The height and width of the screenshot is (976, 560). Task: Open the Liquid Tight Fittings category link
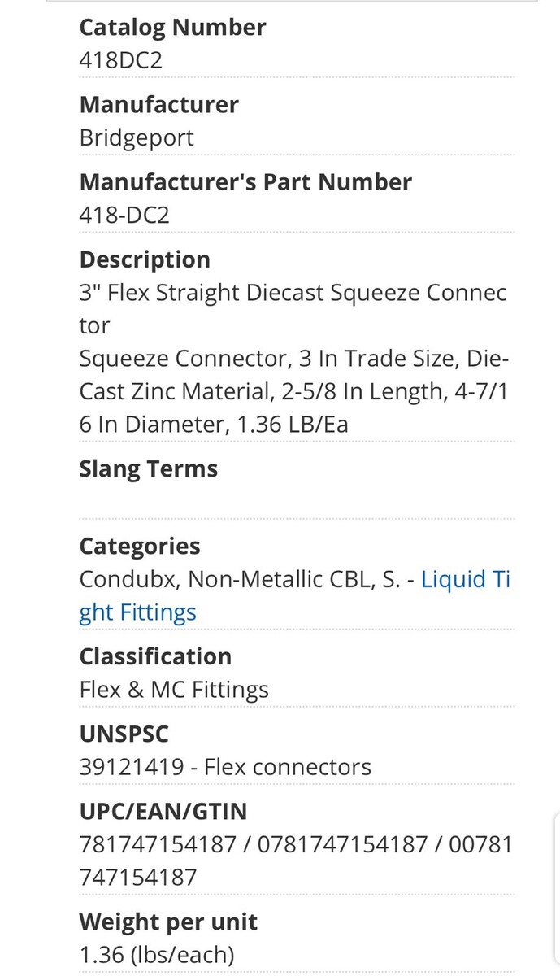(x=464, y=580)
